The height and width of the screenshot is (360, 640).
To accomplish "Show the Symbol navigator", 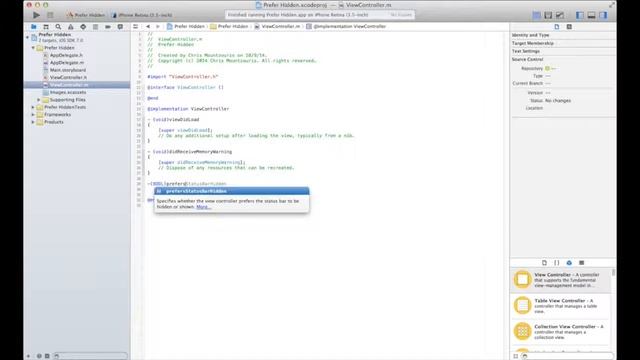I will click(46, 27).
